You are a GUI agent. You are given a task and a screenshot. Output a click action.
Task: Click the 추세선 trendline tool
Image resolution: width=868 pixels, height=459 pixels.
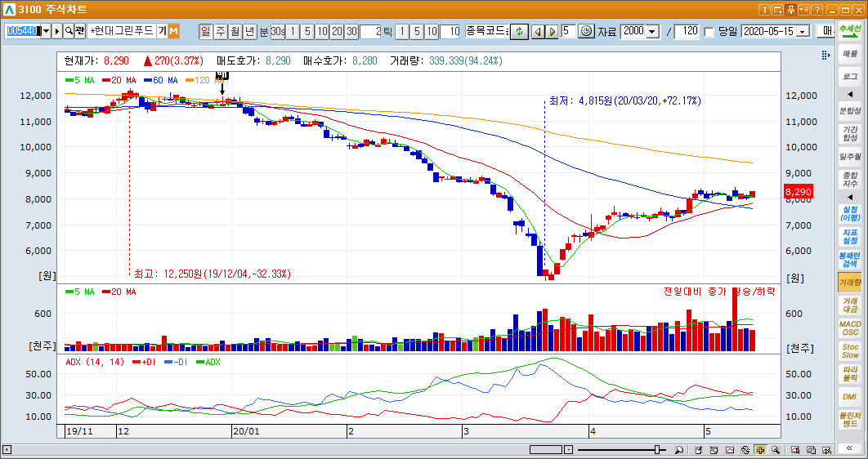[850, 32]
